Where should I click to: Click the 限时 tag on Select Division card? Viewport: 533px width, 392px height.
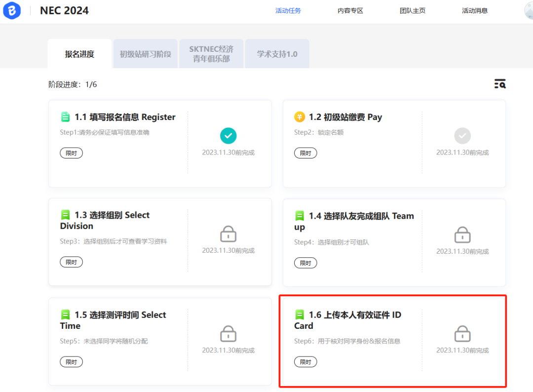(72, 262)
